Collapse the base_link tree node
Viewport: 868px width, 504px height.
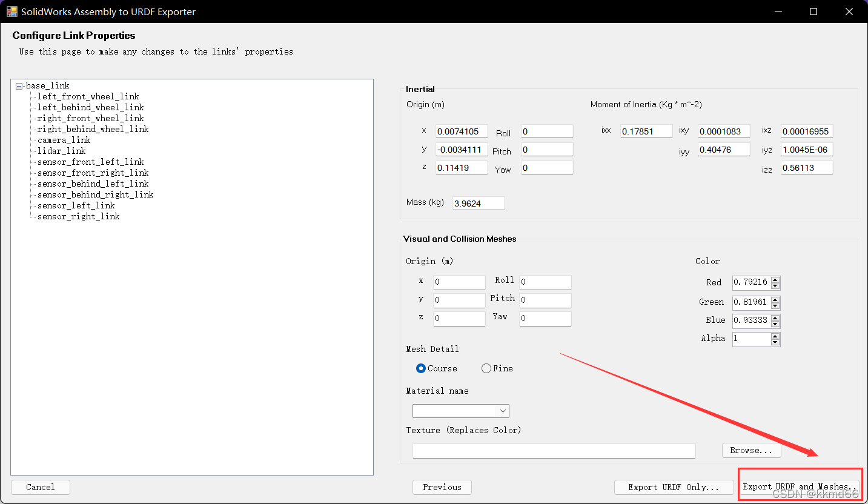(19, 86)
